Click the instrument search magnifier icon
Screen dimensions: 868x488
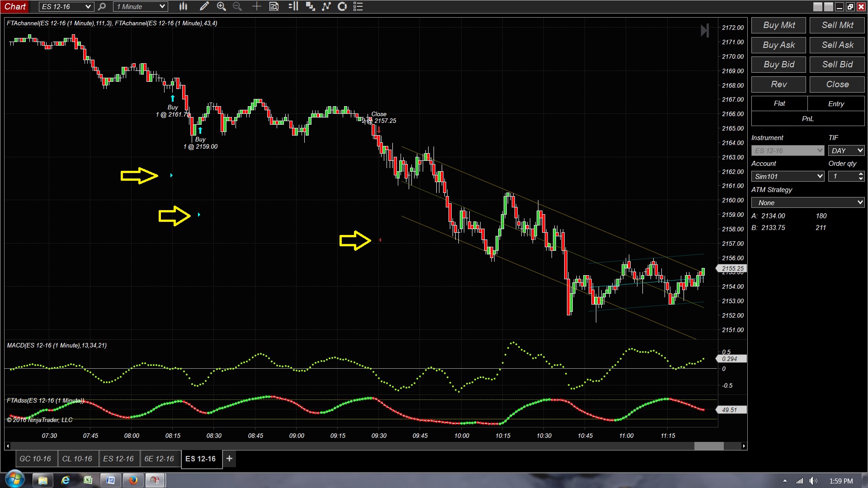(102, 6)
